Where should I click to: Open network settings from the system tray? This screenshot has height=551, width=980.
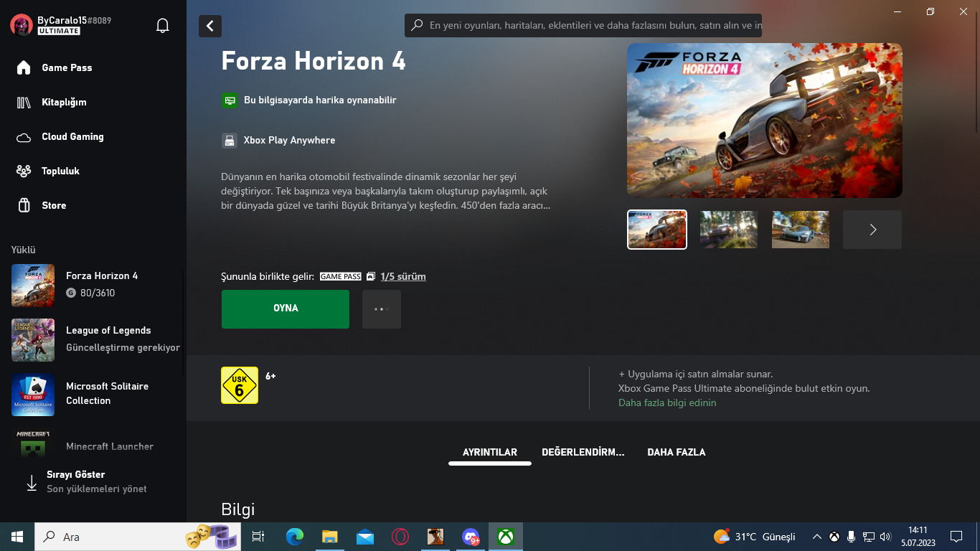tap(868, 537)
